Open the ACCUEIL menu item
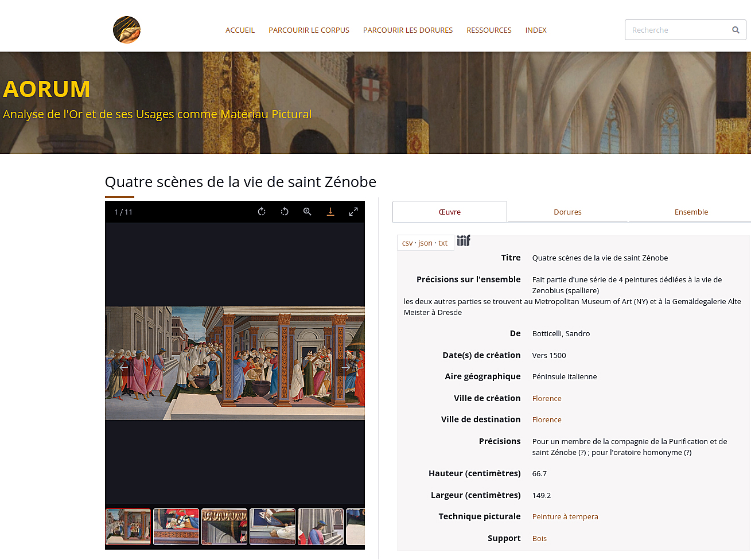The width and height of the screenshot is (751, 560). (x=240, y=30)
